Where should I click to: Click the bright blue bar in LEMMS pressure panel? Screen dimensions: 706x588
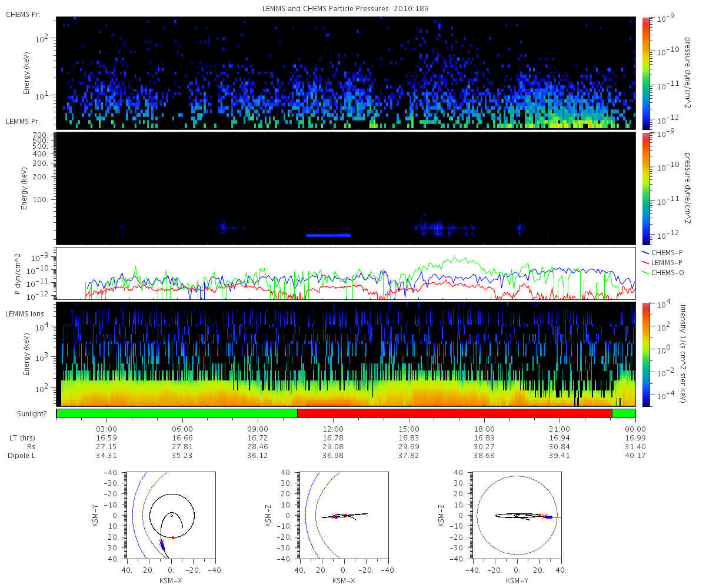pyautogui.click(x=328, y=235)
